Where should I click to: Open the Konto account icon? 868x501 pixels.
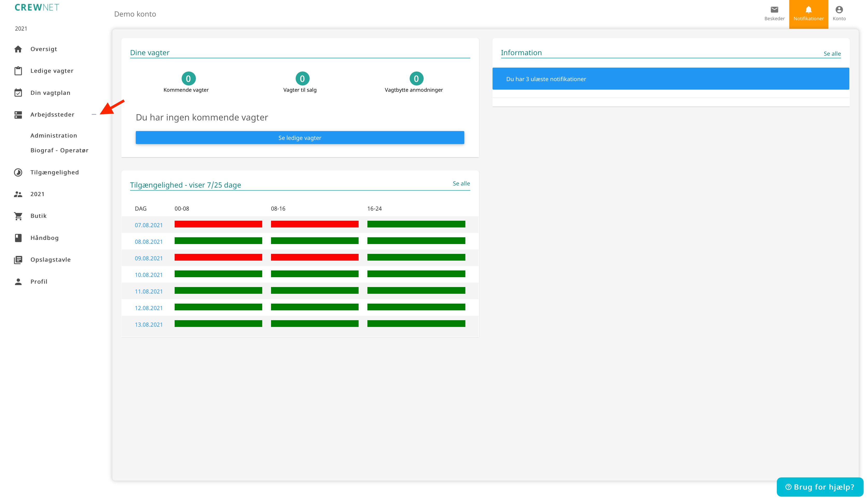tap(839, 10)
